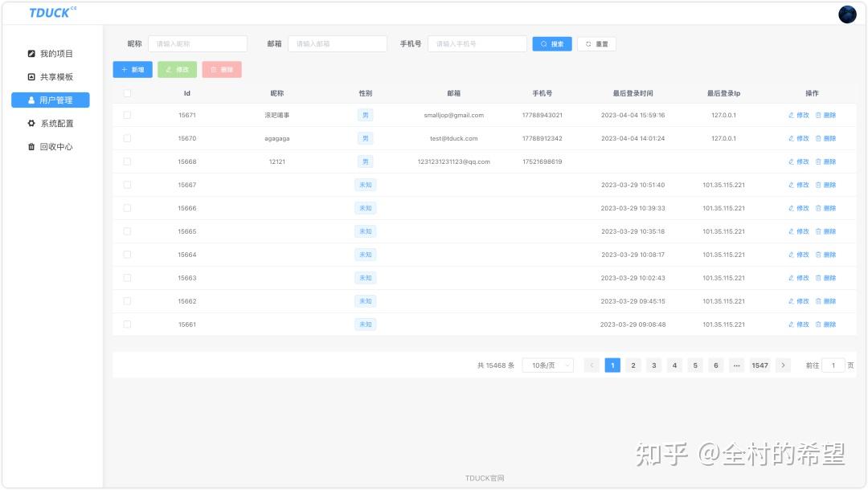This screenshot has width=868, height=490.
Task: Open the TDUCK官网 footer link
Action: click(x=485, y=478)
